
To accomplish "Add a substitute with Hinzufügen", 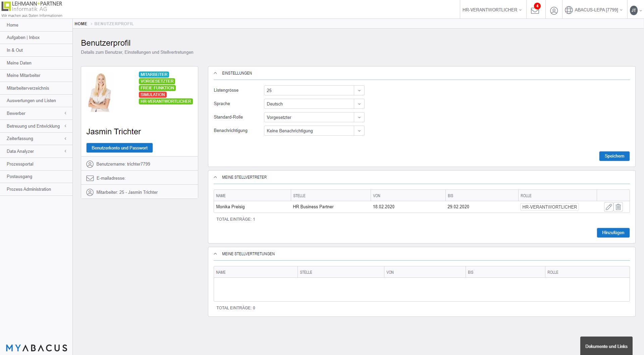I will coord(613,233).
